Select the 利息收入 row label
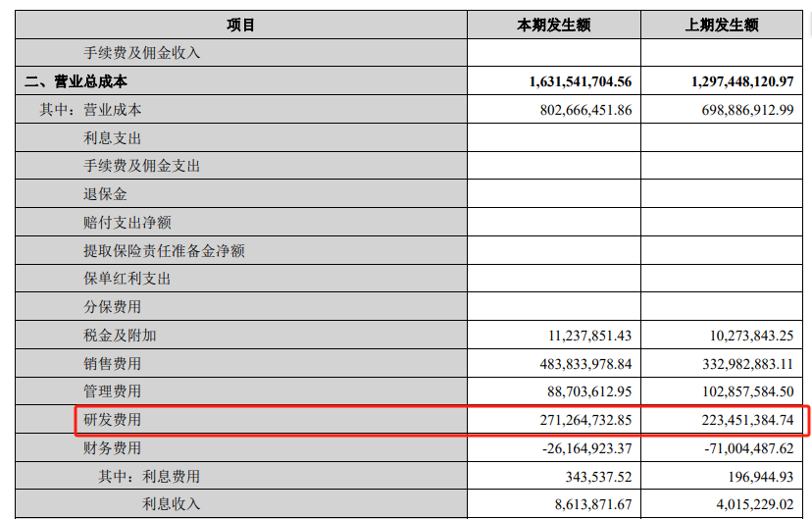Image resolution: width=812 pixels, height=519 pixels. (x=172, y=504)
